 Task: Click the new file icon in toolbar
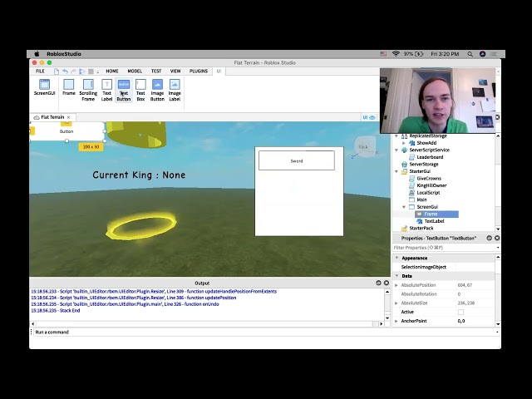57,71
